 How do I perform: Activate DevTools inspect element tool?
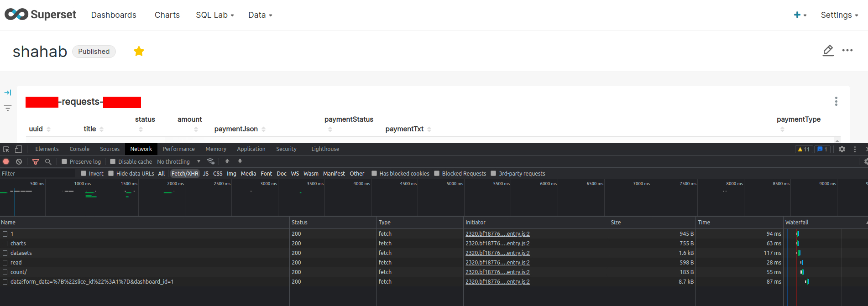coord(6,149)
